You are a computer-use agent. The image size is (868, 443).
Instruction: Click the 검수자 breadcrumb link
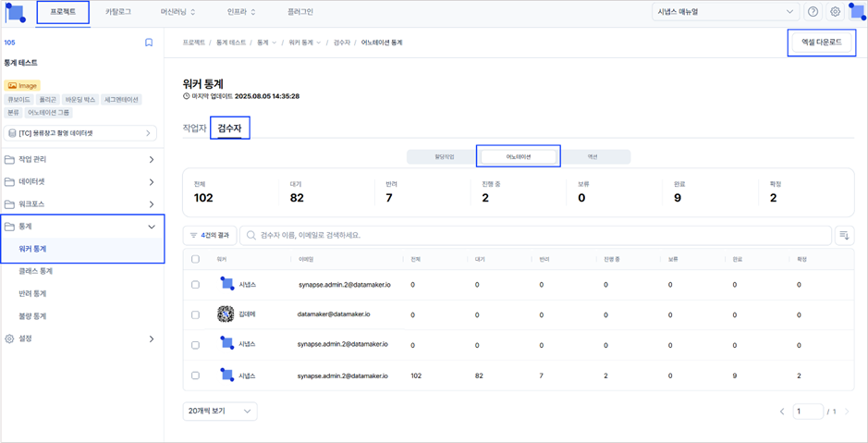(341, 43)
